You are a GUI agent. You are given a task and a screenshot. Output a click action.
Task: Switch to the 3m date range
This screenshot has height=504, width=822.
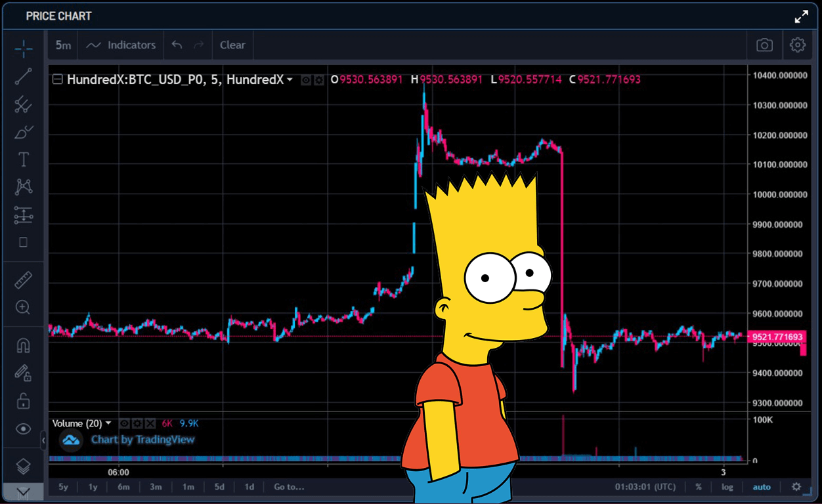click(156, 487)
